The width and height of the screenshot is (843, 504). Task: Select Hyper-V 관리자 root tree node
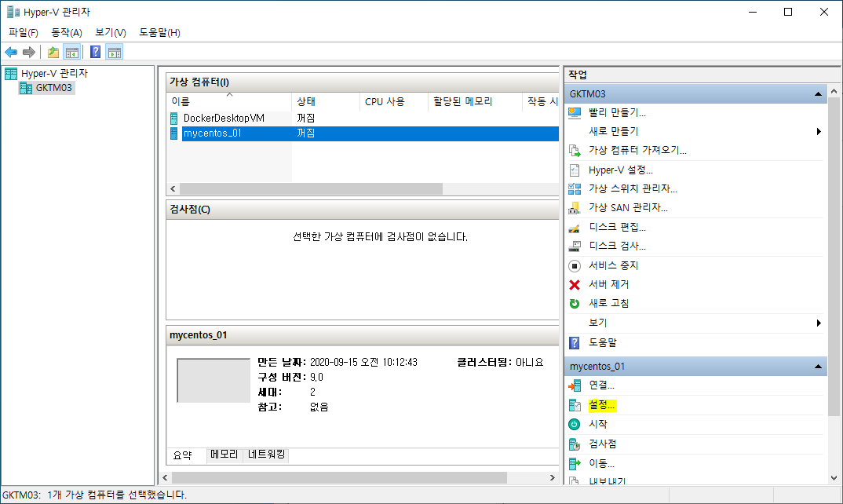click(54, 73)
